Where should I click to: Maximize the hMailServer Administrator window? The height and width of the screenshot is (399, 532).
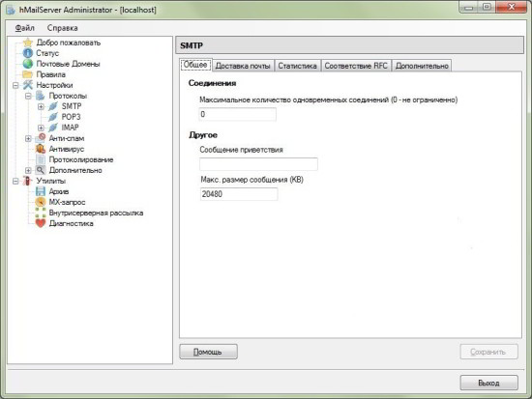pos(487,7)
